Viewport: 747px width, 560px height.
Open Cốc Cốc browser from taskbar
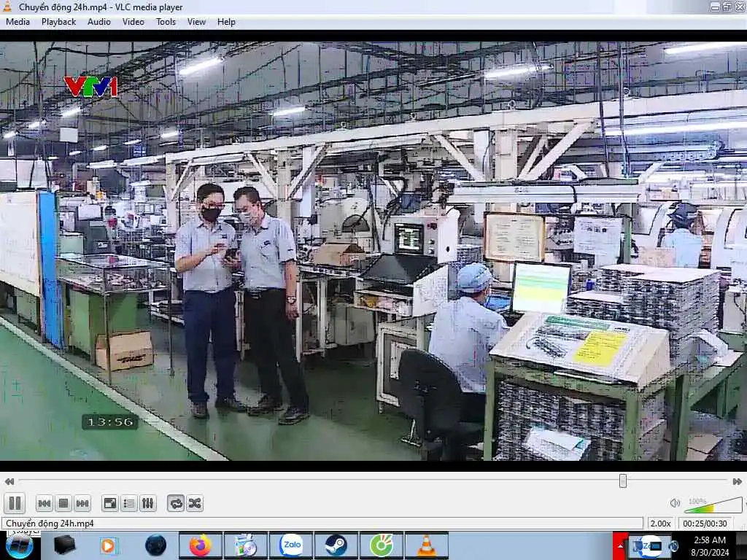pyautogui.click(x=382, y=545)
